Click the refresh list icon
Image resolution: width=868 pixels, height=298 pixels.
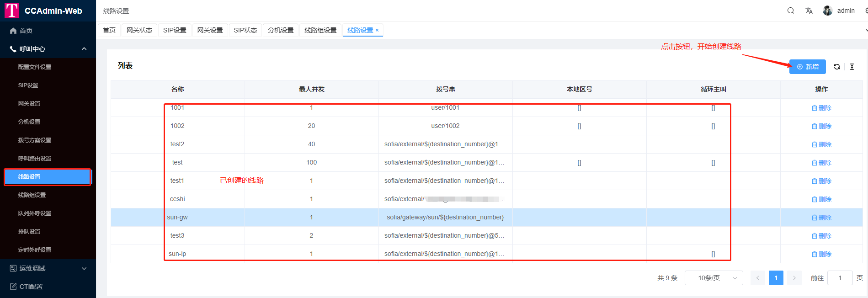point(836,67)
